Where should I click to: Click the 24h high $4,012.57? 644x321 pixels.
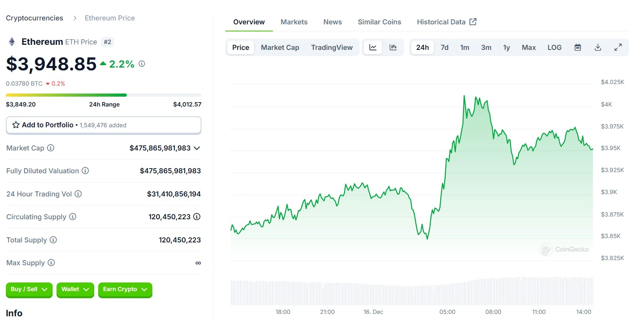click(187, 105)
